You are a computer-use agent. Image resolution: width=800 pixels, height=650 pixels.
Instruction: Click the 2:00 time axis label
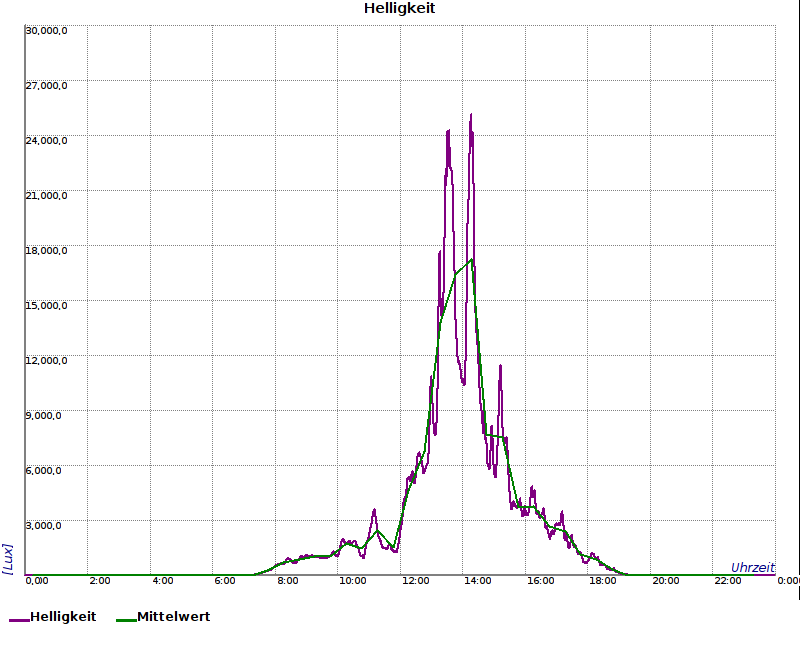pos(100,581)
